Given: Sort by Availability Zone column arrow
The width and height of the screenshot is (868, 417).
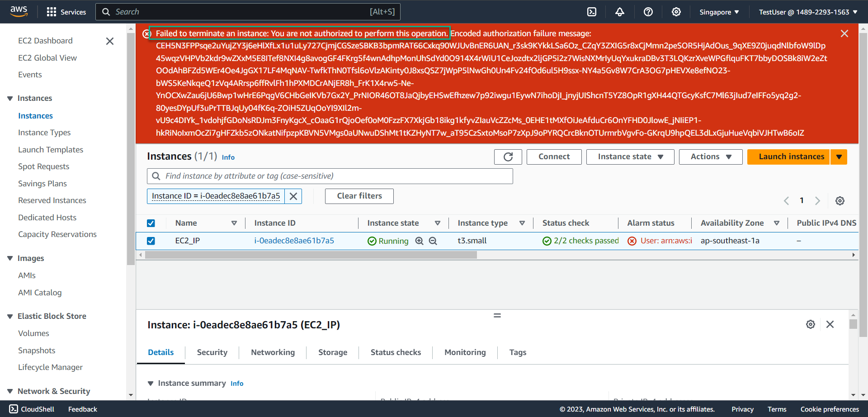Looking at the screenshot, I should (x=777, y=223).
